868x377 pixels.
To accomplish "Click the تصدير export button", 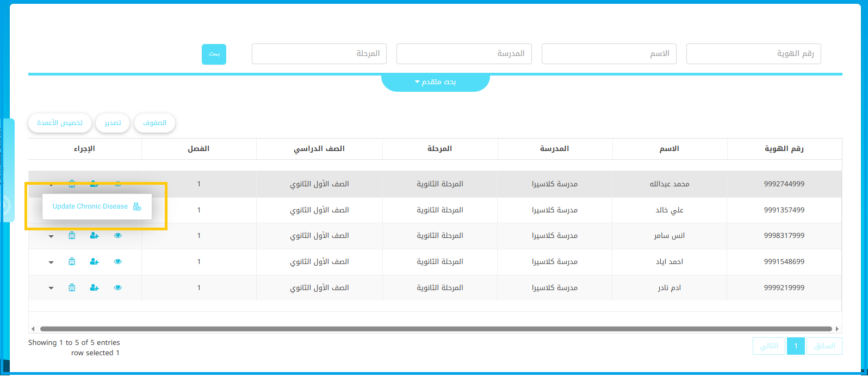I will 113,123.
